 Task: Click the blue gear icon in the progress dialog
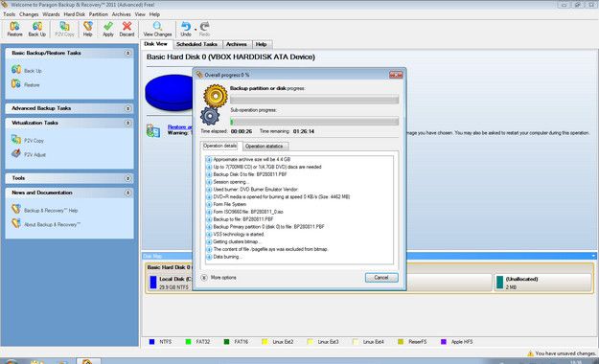210,116
